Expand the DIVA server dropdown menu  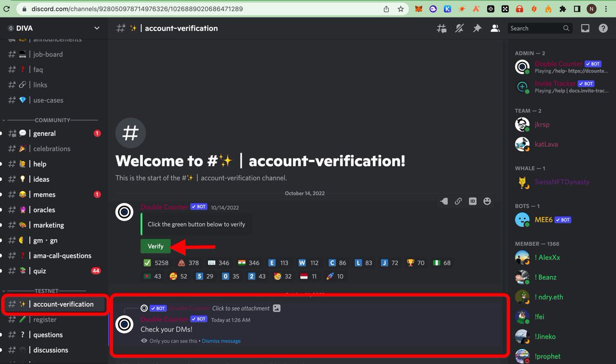[x=97, y=28]
